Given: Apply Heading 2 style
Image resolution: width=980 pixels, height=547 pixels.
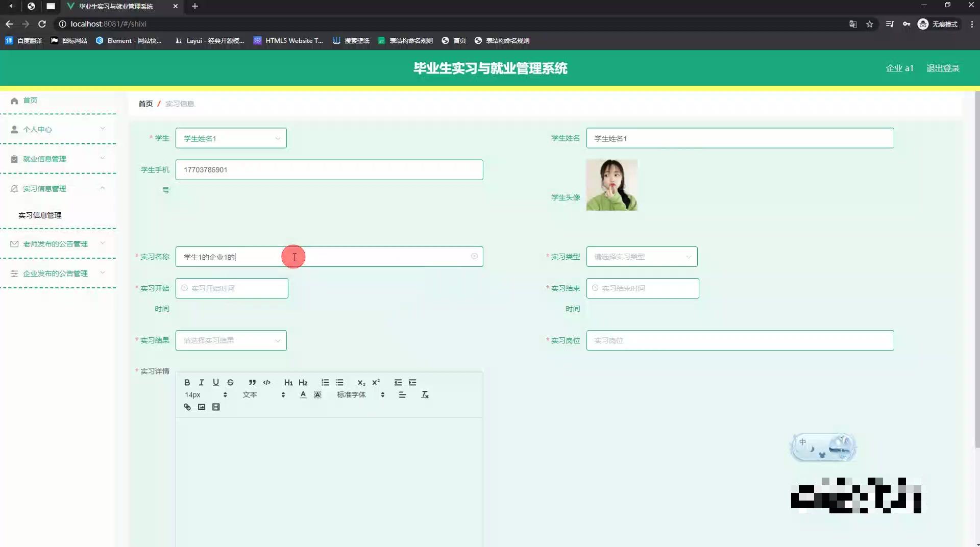Looking at the screenshot, I should coord(303,382).
